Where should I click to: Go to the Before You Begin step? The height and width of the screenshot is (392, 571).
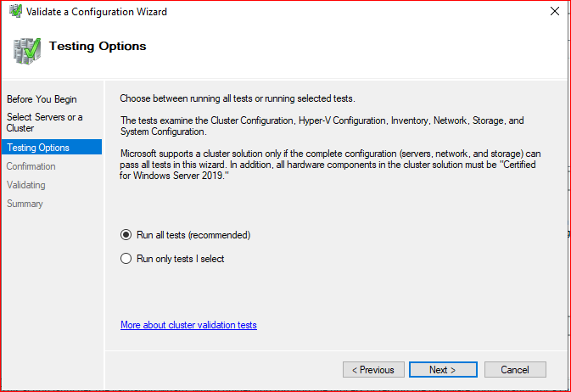tap(42, 99)
